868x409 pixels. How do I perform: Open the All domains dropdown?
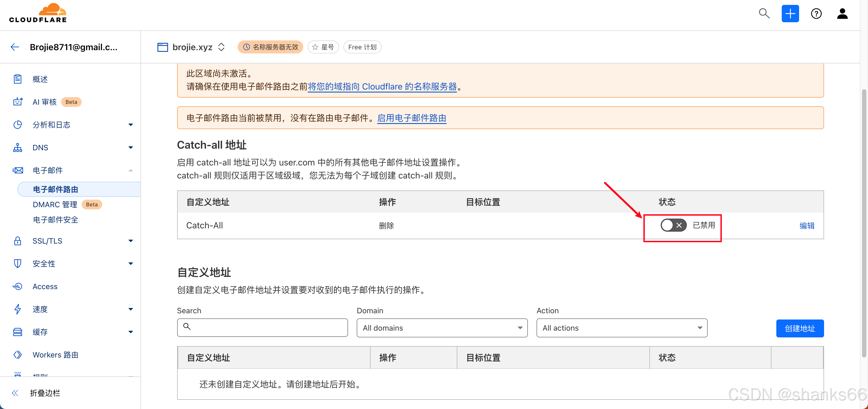pyautogui.click(x=442, y=328)
